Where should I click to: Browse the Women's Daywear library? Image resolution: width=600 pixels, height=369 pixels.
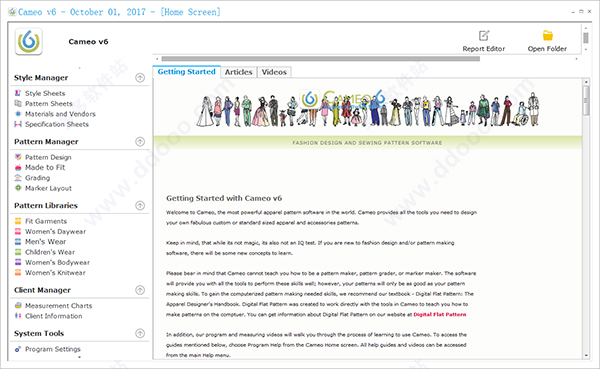tap(55, 231)
